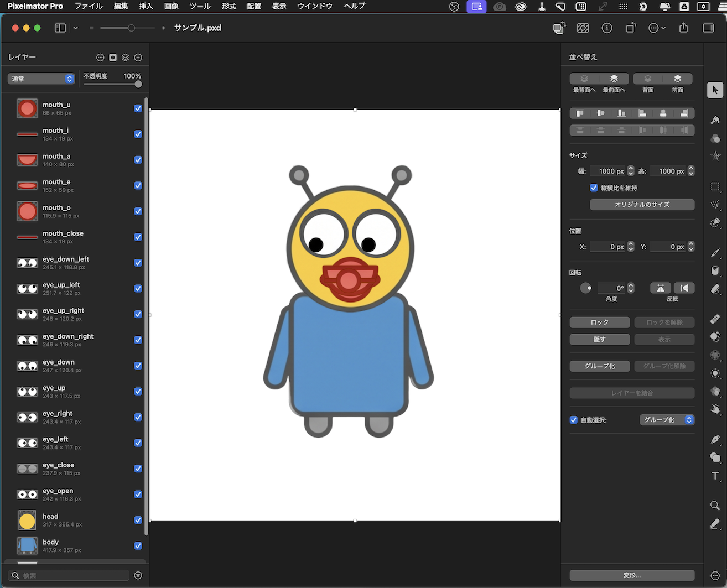Select the Zoom magnifier tool
The image size is (727, 588).
point(715,506)
